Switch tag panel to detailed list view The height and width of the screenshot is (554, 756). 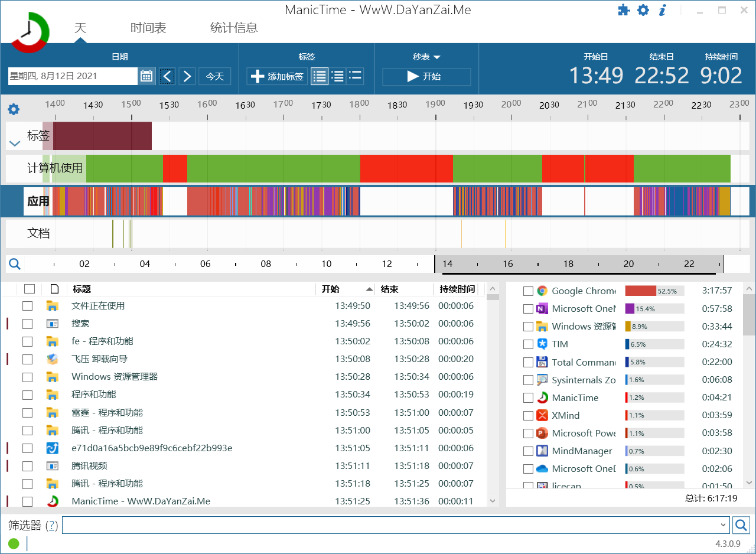[x=338, y=76]
